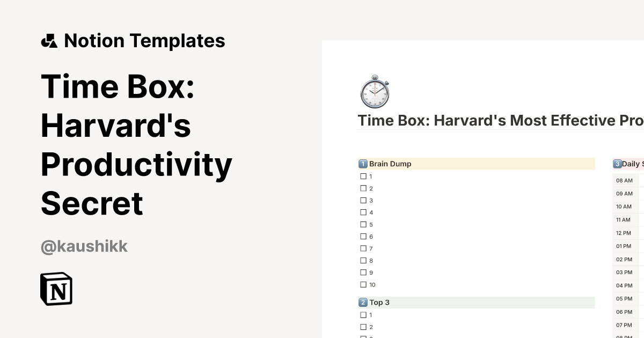The height and width of the screenshot is (338, 644).
Task: Click the blue '1' badge on Brain Dump
Action: click(363, 164)
